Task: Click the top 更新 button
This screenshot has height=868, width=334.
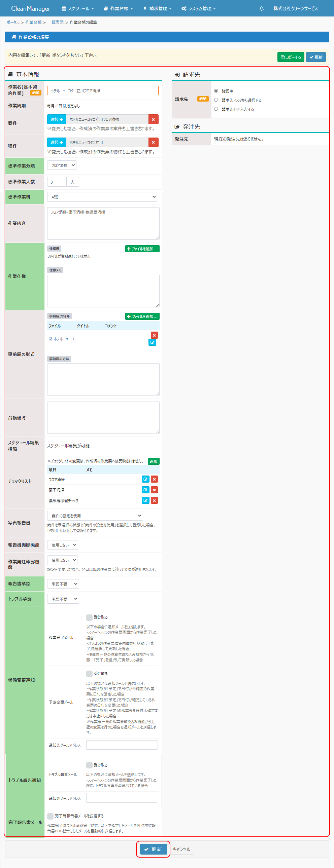Action: coord(316,57)
